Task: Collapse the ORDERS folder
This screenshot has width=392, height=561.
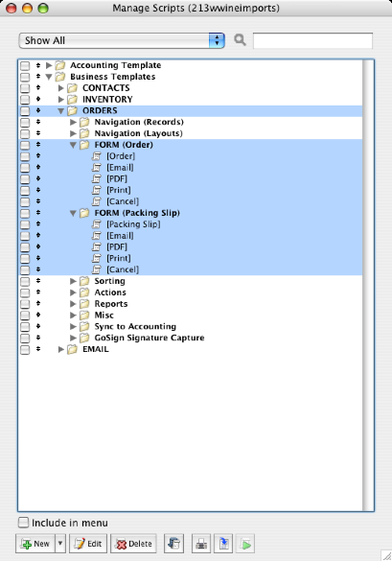Action: click(x=60, y=111)
